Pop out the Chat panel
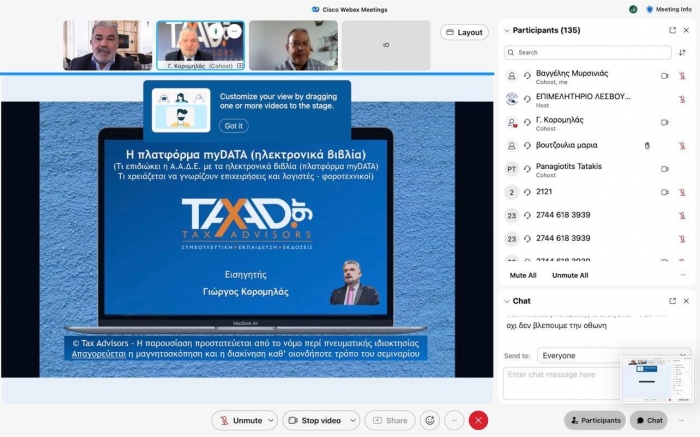The width and height of the screenshot is (700, 437). click(x=672, y=300)
